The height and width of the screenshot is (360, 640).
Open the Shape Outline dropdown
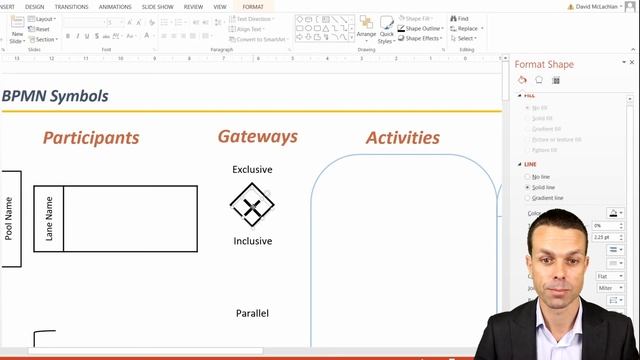[421, 29]
